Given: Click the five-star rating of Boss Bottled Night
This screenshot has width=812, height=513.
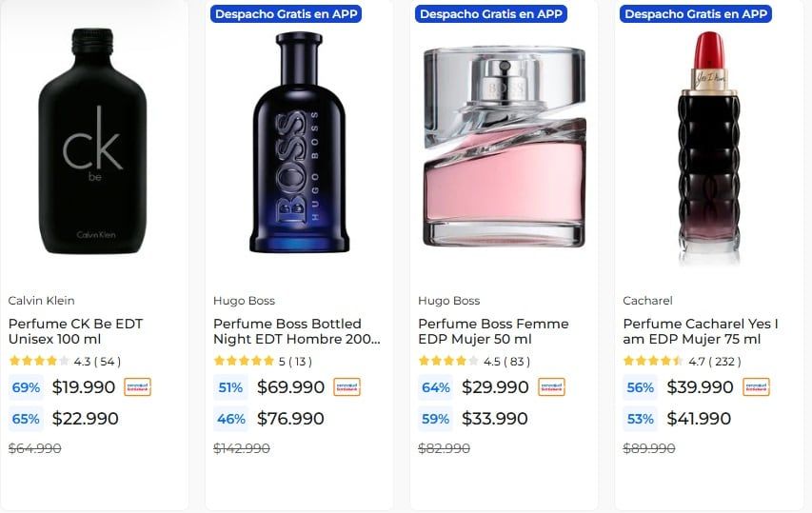Looking at the screenshot, I should coord(244,362).
